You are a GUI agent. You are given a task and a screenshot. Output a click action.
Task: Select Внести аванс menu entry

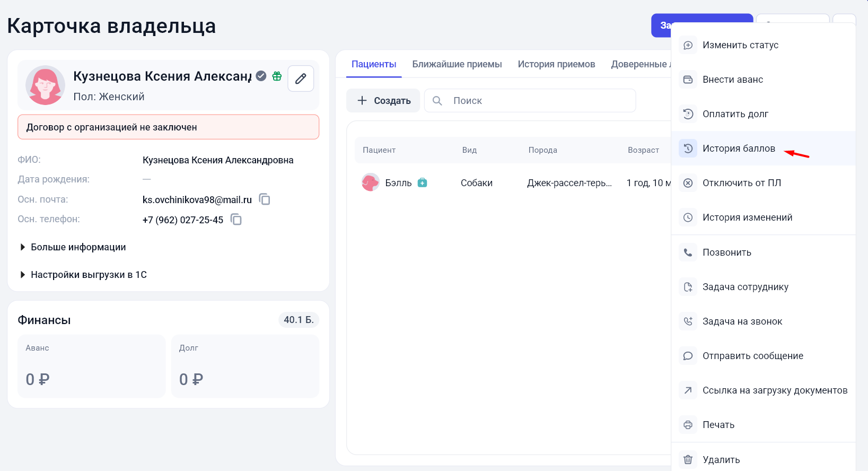coord(764,80)
